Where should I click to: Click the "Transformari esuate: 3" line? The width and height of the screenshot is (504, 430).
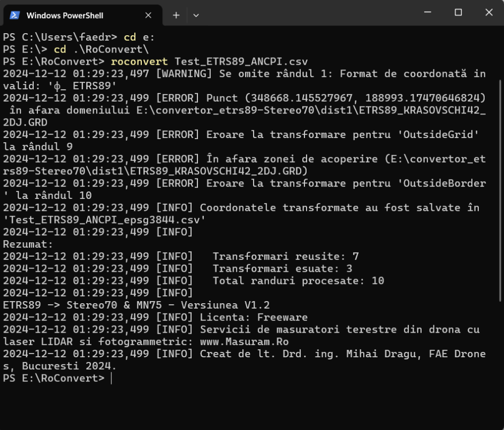coord(282,268)
